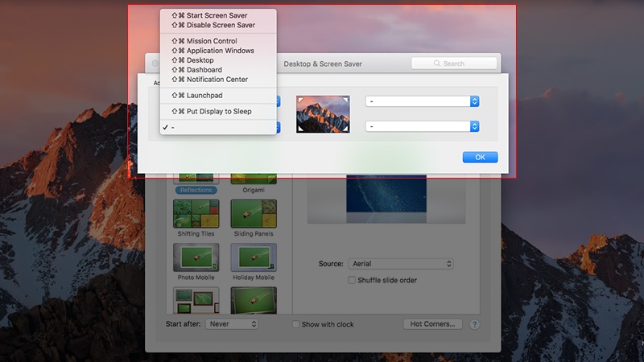Viewport: 644px width, 362px height.
Task: Click the Reflections screen saver label
Action: [x=196, y=191]
